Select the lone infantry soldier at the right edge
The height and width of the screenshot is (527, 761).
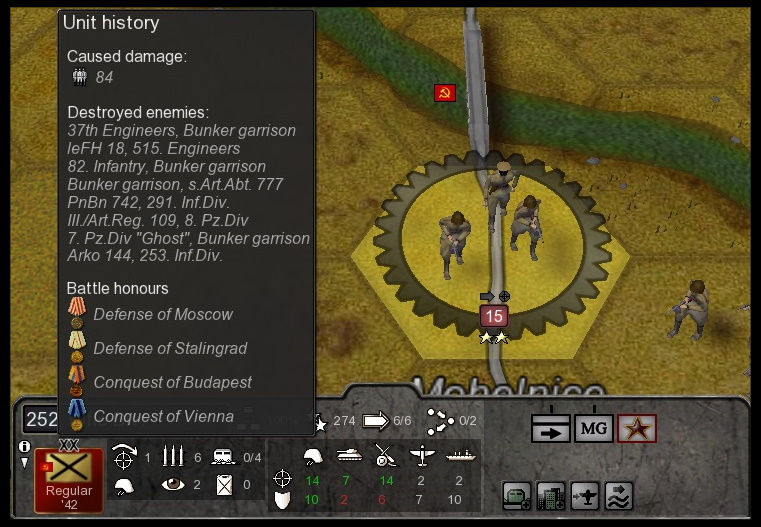pyautogui.click(x=689, y=309)
